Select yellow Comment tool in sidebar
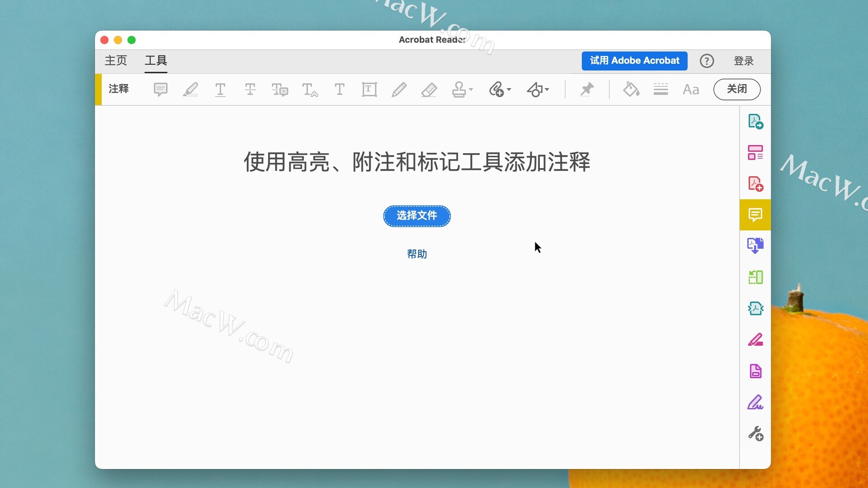The image size is (868, 488). [755, 215]
